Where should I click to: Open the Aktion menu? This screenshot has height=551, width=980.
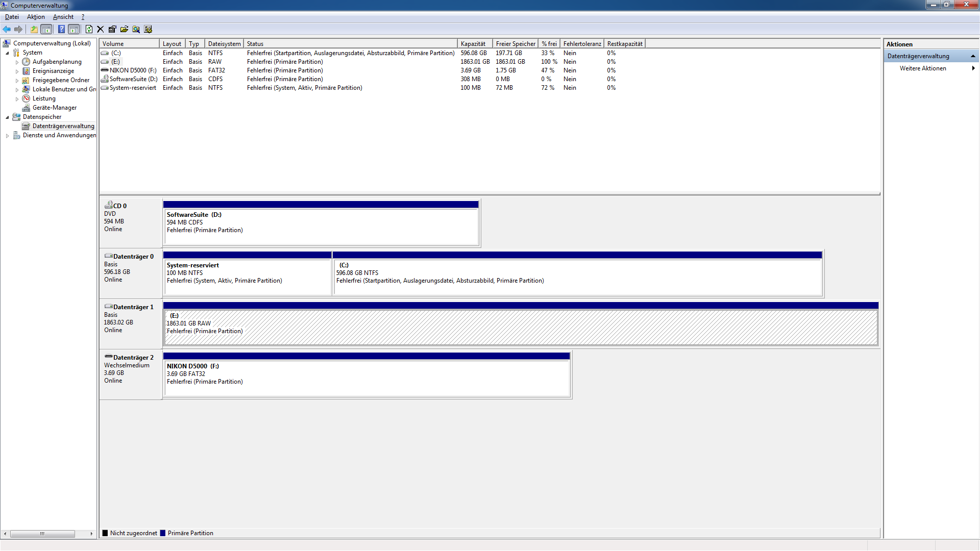pyautogui.click(x=36, y=17)
